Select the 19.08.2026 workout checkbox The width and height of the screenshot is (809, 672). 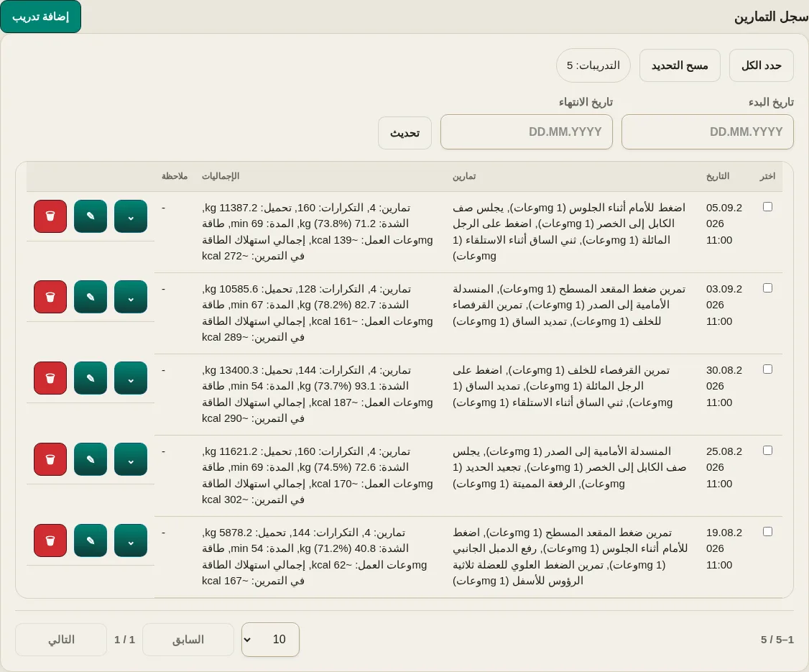click(x=768, y=531)
